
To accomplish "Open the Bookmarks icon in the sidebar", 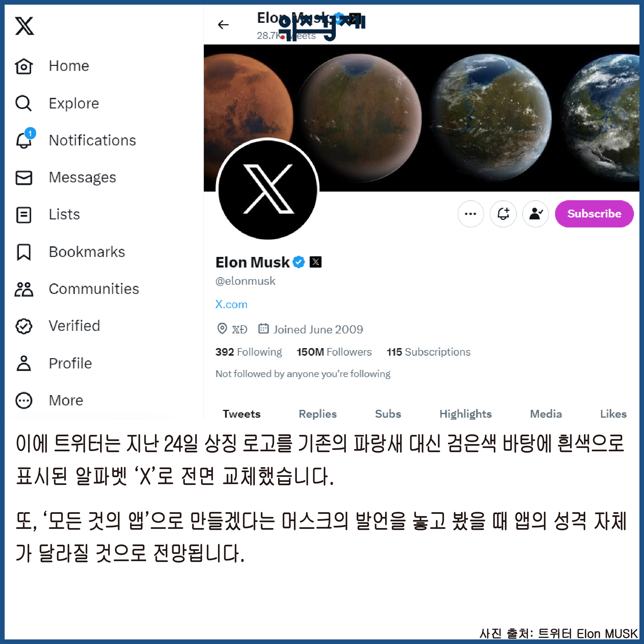I will click(24, 252).
